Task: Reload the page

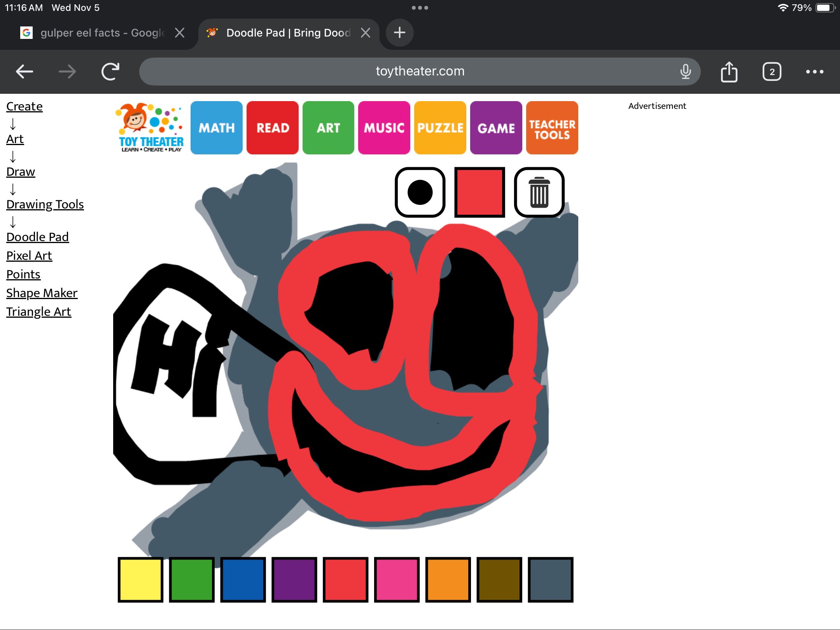Action: coord(110,72)
